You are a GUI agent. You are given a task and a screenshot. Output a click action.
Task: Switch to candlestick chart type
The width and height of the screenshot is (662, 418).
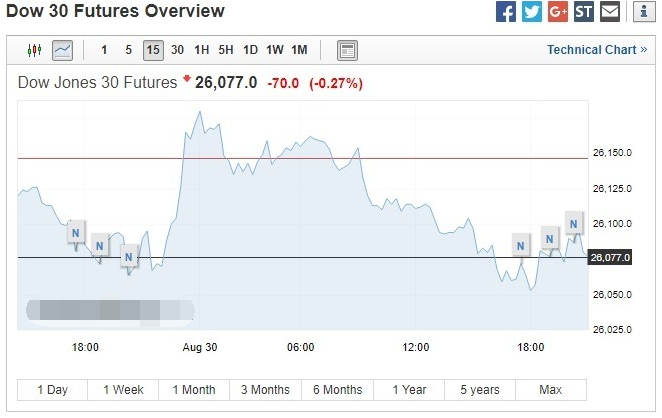tap(34, 50)
